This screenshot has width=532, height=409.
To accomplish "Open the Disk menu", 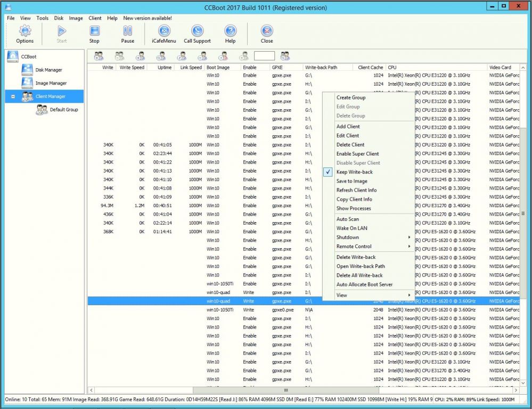I will [59, 18].
